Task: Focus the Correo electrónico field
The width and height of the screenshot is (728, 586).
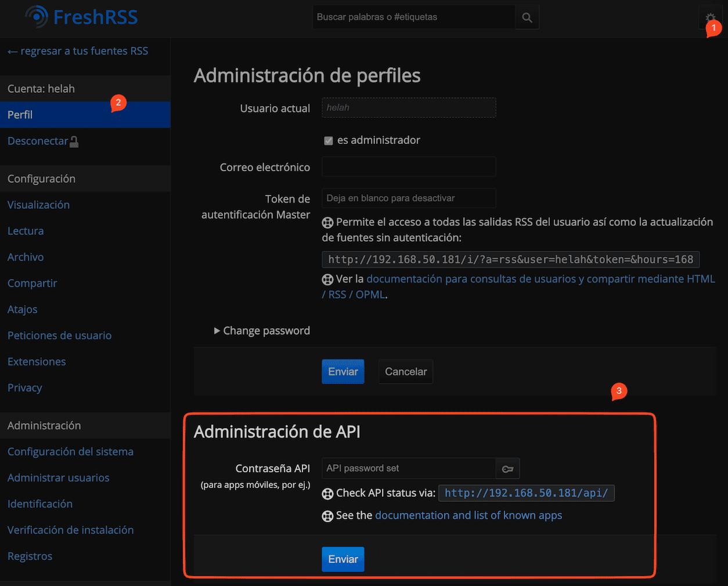Action: click(409, 167)
